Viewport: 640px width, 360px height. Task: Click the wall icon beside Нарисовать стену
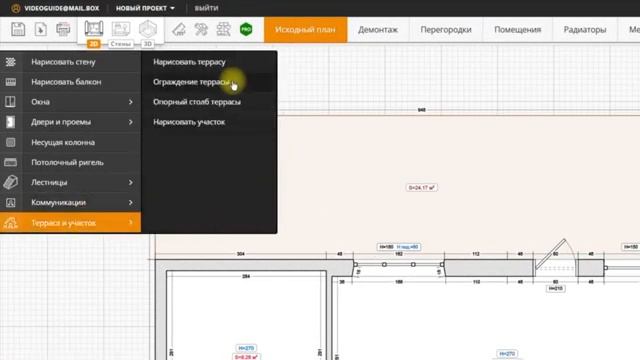point(11,62)
